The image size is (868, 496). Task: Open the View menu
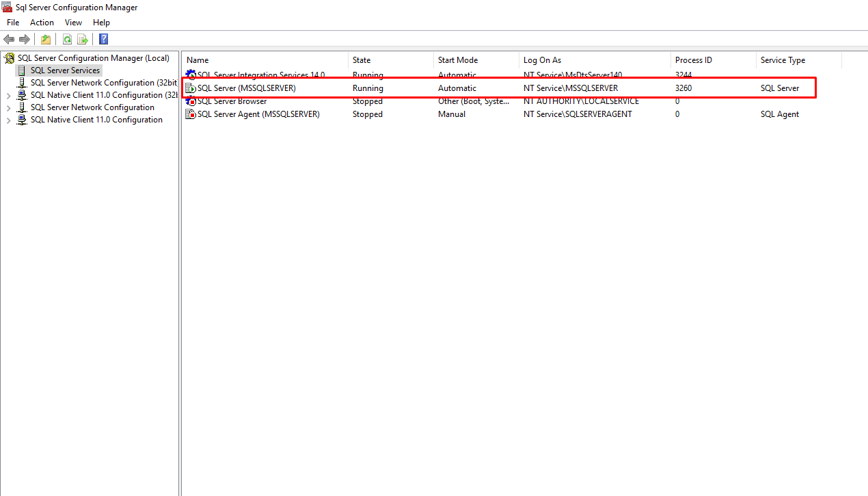pos(73,23)
